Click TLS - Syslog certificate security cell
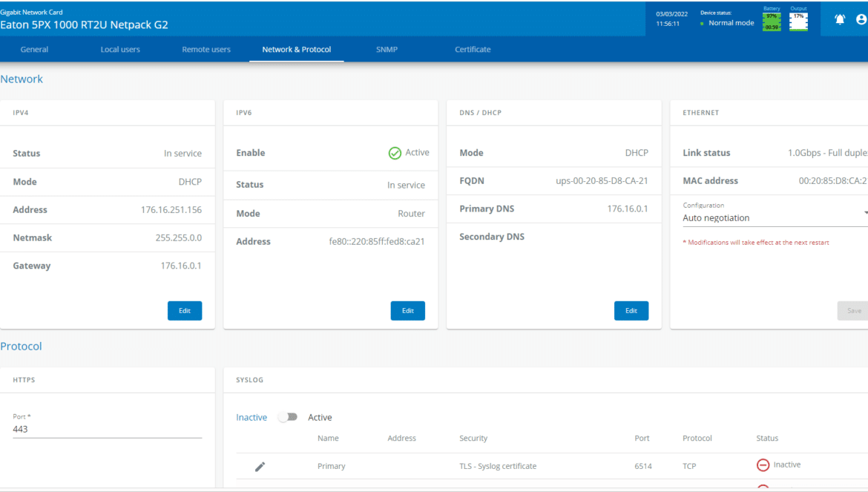868x492 pixels. [498, 466]
